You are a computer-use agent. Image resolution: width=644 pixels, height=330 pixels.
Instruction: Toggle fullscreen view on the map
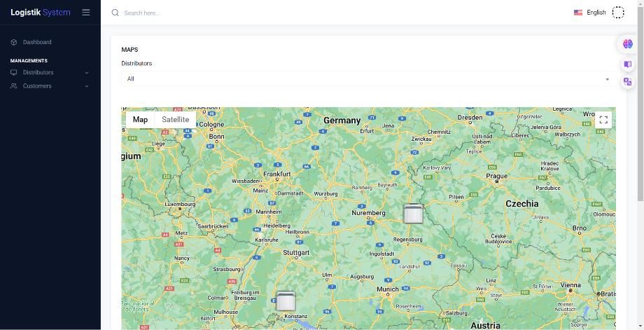pyautogui.click(x=603, y=120)
